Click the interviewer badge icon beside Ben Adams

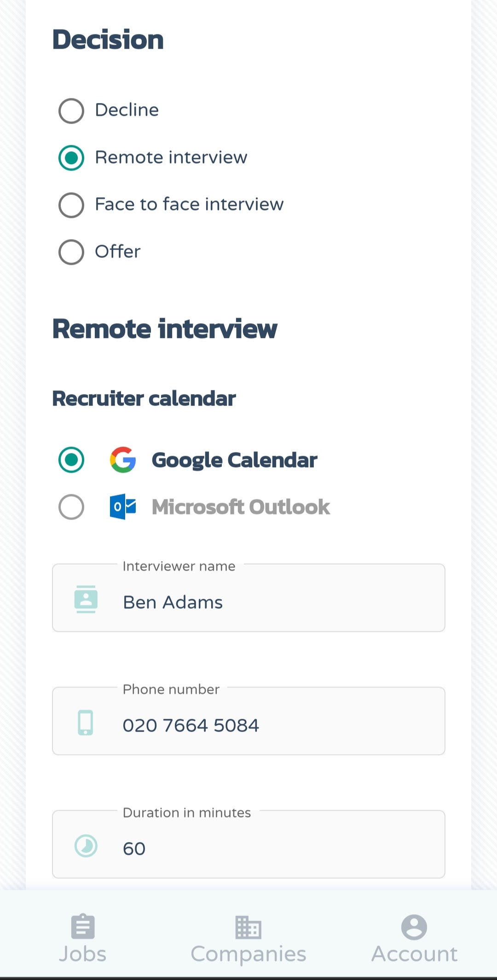point(85,599)
